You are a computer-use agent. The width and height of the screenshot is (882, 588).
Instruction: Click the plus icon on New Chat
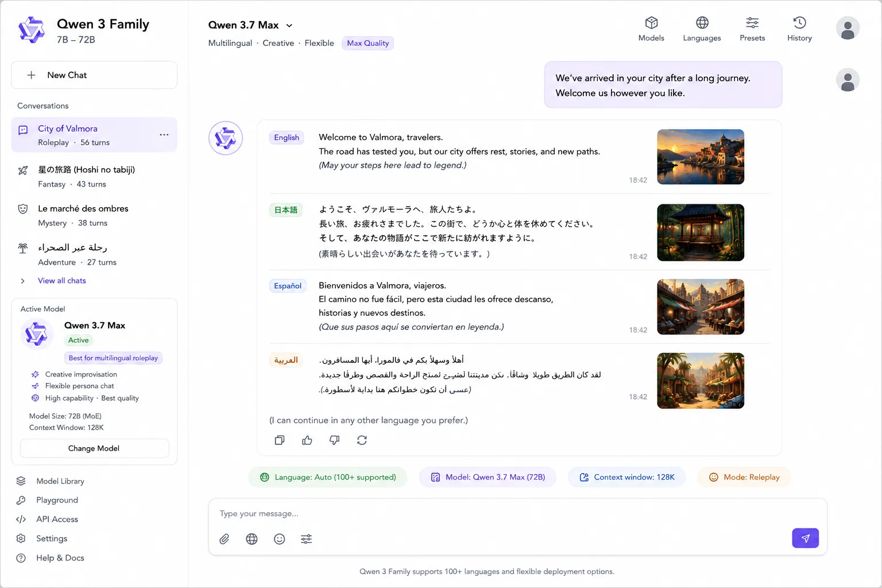pyautogui.click(x=32, y=75)
